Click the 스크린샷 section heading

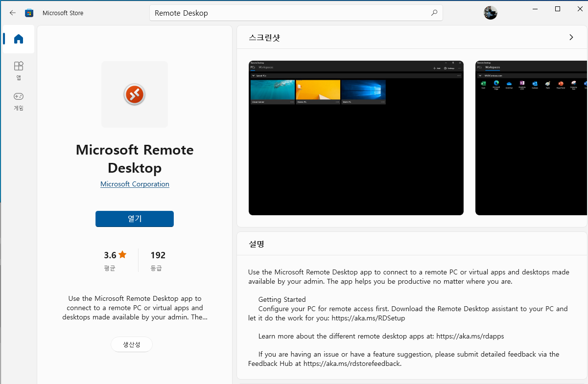point(264,38)
